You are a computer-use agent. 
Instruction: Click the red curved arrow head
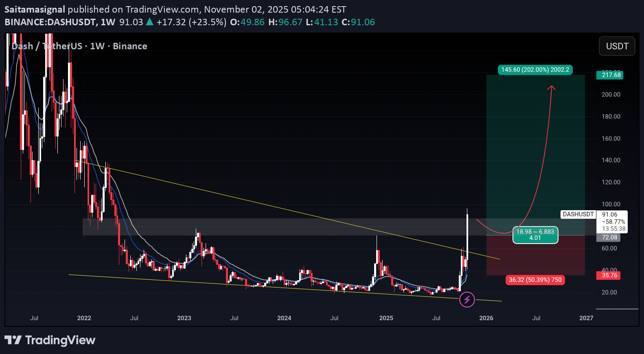coord(552,88)
